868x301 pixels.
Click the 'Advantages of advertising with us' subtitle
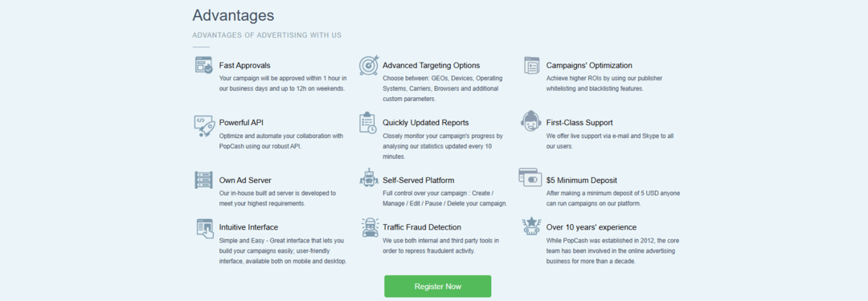(x=267, y=35)
